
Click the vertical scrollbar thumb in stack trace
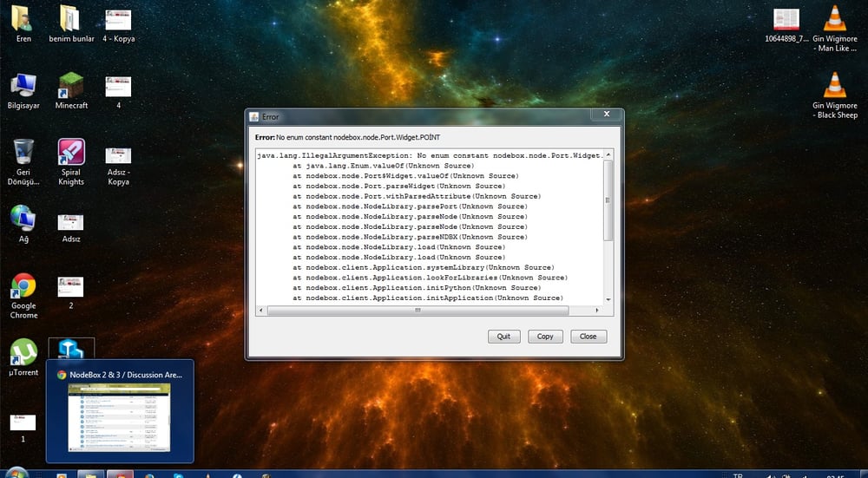tap(608, 200)
